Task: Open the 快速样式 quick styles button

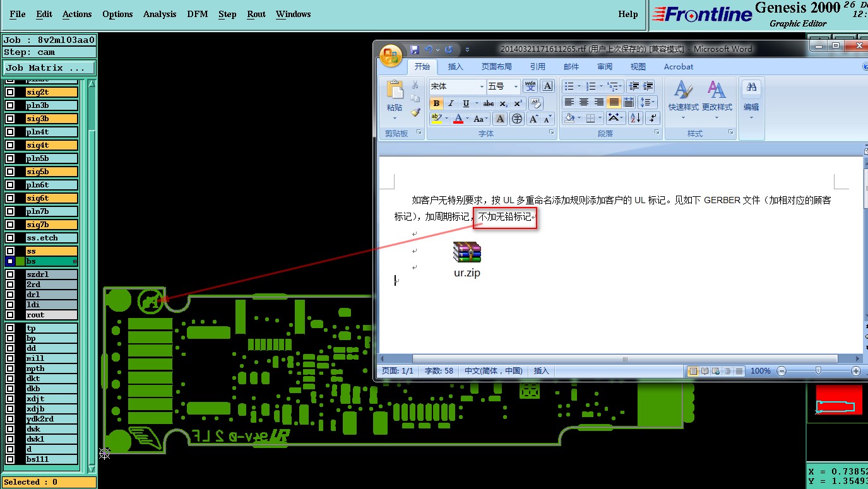Action: tap(683, 100)
